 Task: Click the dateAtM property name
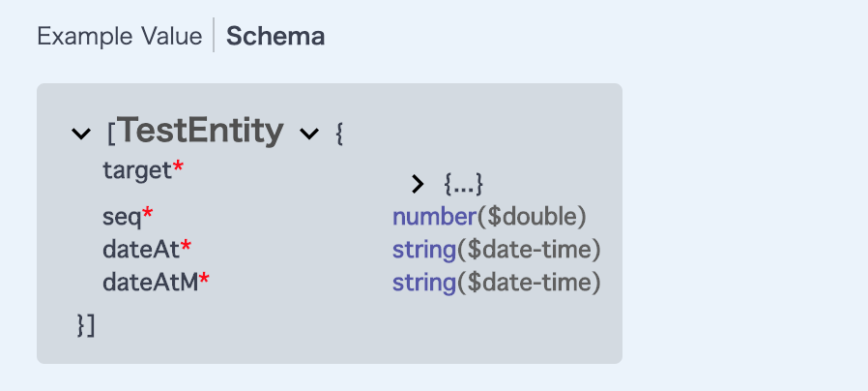[151, 283]
